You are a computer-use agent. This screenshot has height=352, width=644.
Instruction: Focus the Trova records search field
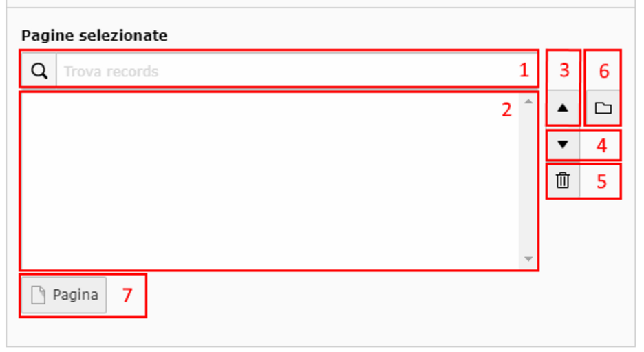click(297, 70)
